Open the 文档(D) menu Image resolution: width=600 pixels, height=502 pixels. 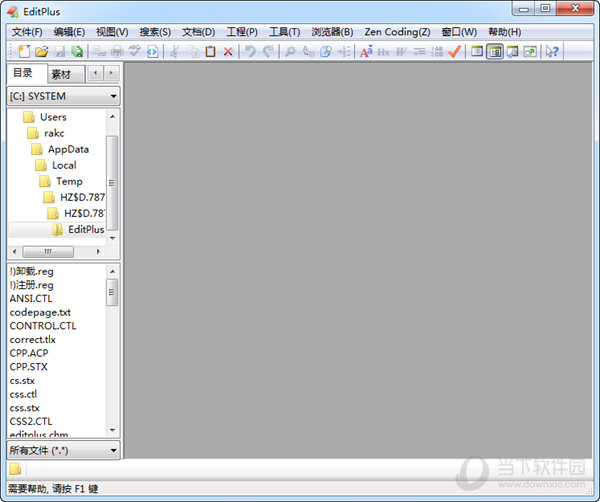click(x=199, y=32)
